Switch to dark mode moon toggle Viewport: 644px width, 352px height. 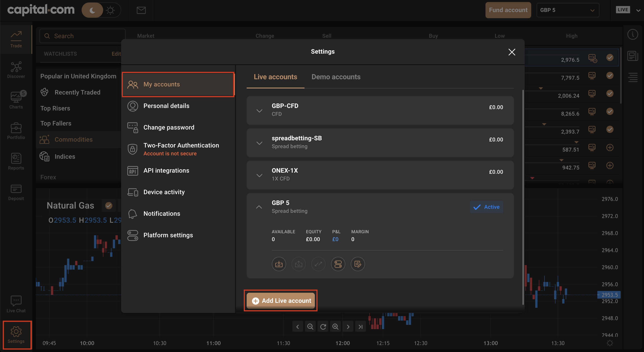[92, 10]
